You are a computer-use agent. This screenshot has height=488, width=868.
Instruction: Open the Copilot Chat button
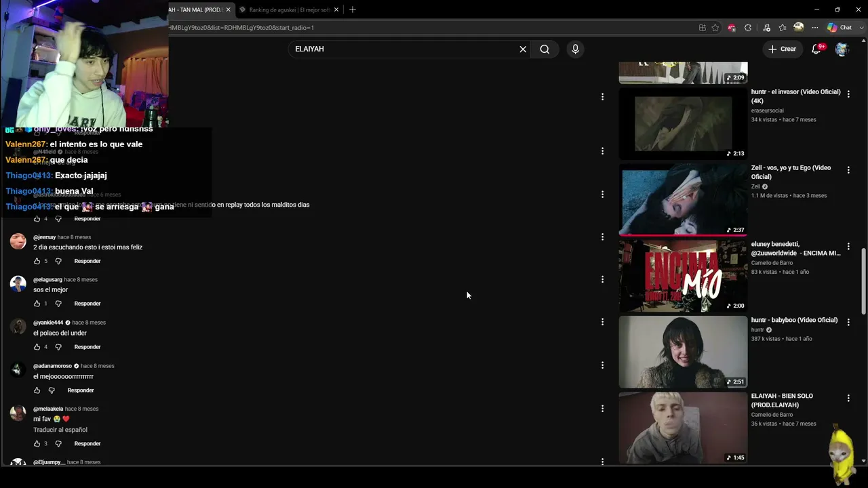pos(840,28)
